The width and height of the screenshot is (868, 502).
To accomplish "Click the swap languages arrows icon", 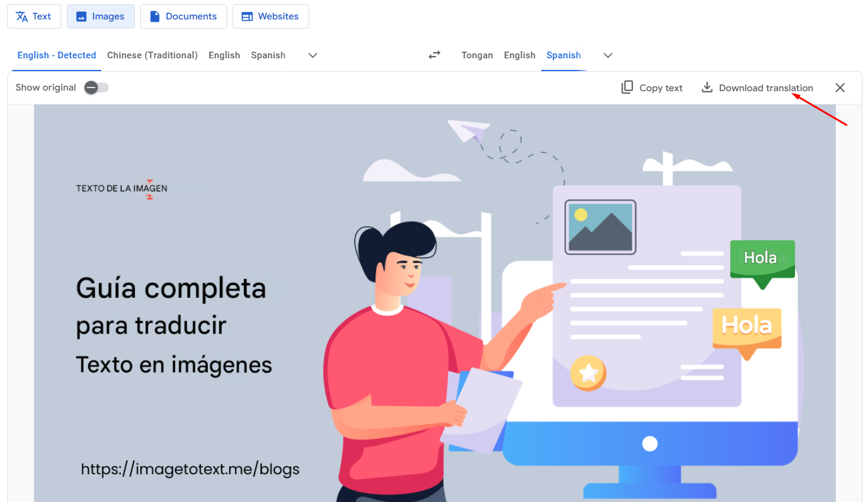I will [434, 55].
